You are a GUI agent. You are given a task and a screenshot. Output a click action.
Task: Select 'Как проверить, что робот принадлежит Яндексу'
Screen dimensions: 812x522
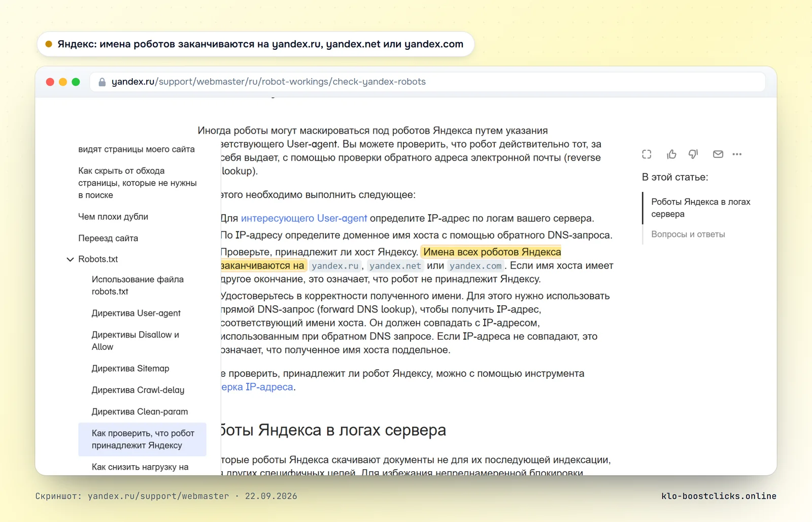tap(143, 439)
